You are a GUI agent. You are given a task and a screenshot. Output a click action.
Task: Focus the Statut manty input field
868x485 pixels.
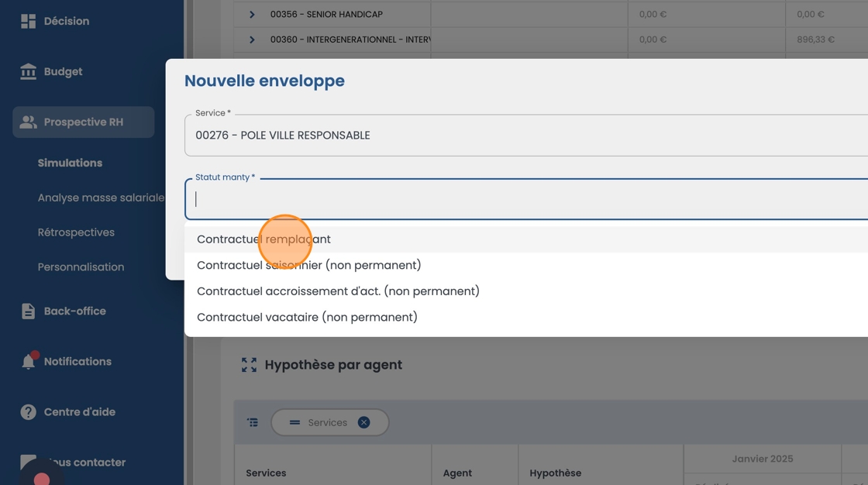(527, 200)
